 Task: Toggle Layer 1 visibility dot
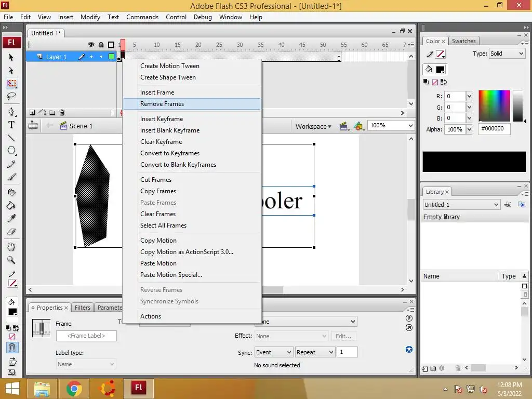click(x=91, y=57)
